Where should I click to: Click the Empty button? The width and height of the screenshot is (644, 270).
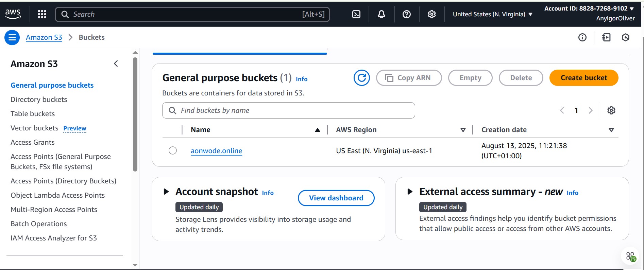(470, 78)
